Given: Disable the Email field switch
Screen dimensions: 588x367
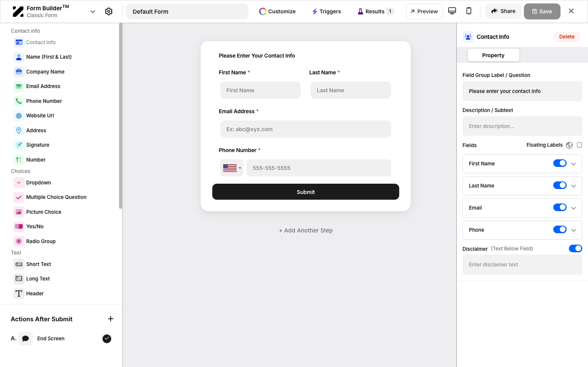Looking at the screenshot, I should [560, 207].
